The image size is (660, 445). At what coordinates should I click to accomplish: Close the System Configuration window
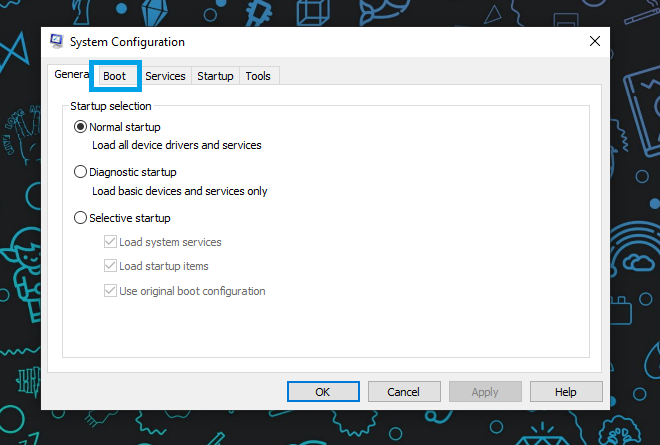pyautogui.click(x=595, y=41)
